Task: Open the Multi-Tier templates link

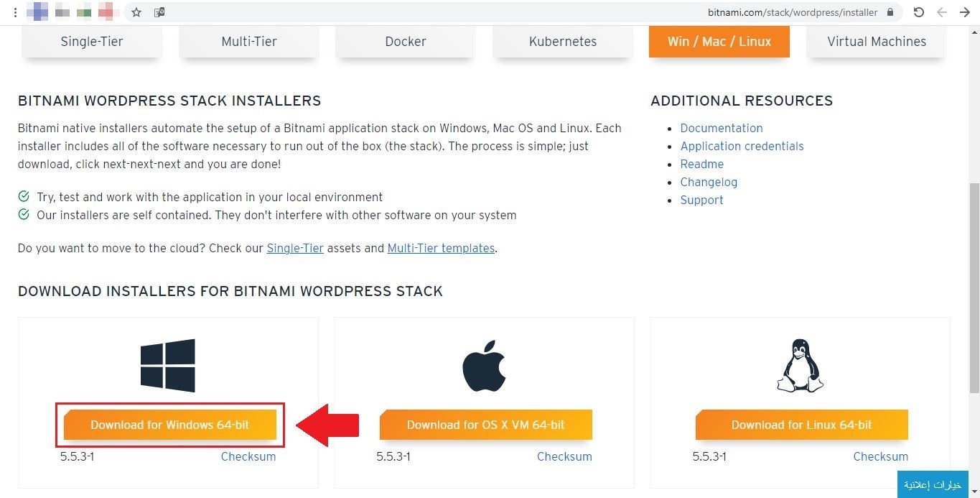Action: (x=440, y=248)
